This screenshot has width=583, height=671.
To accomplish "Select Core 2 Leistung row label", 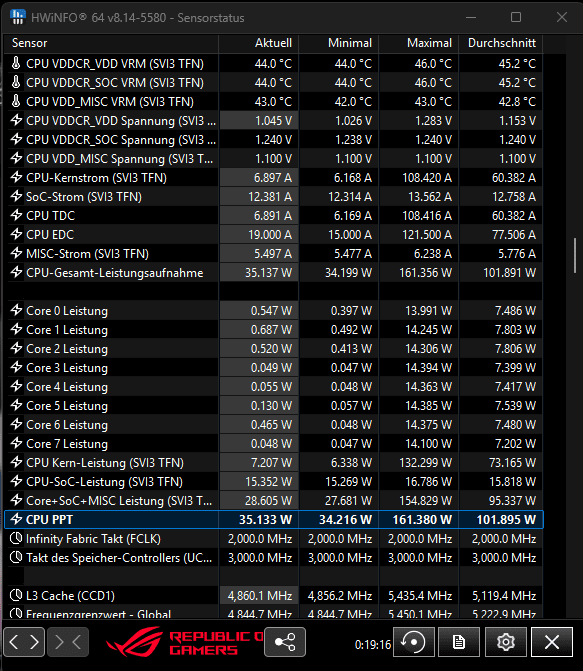I will click(x=67, y=349).
